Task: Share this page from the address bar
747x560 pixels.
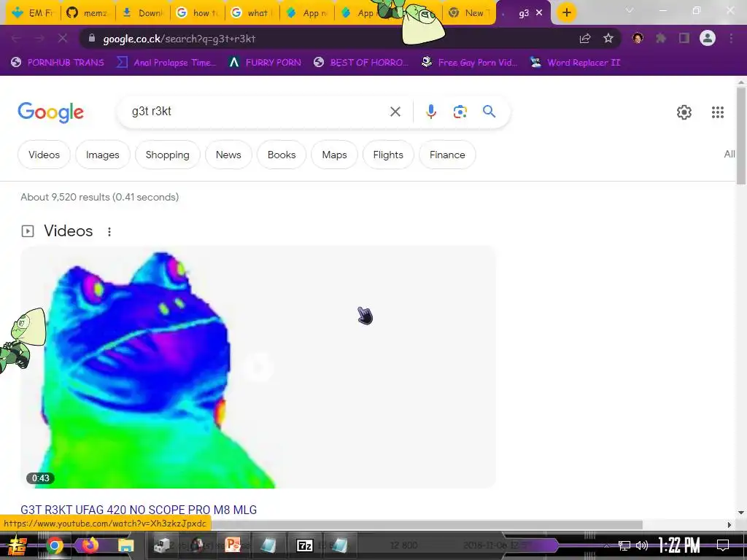Action: 585,39
